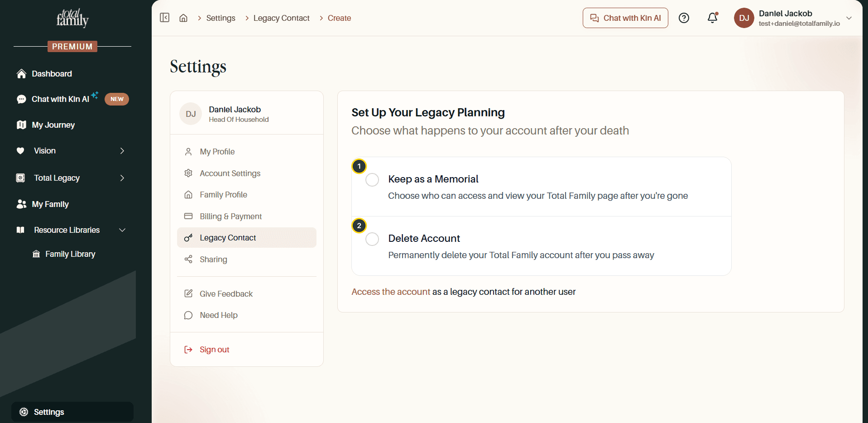868x423 pixels.
Task: Click the Delete Account title
Action: [424, 238]
